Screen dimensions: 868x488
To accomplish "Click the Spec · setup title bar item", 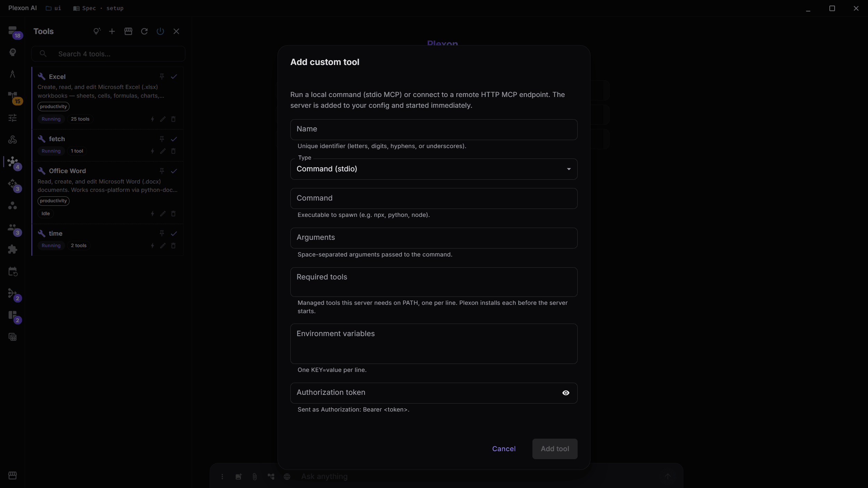I will pyautogui.click(x=98, y=8).
